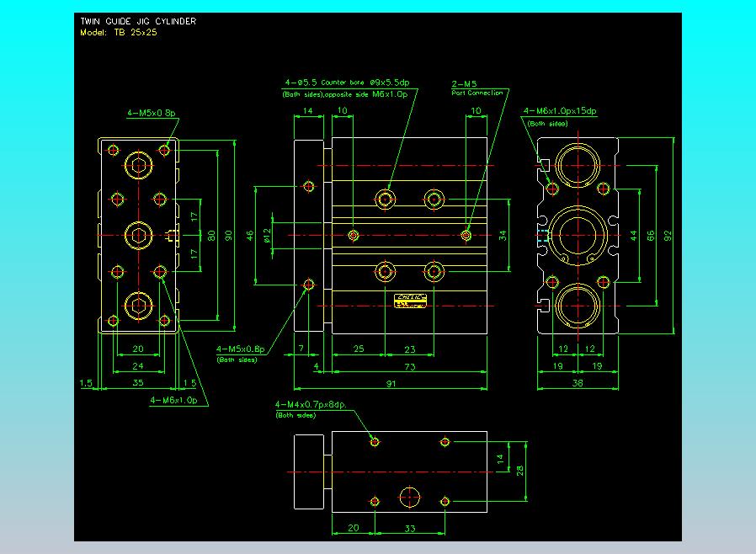Select the dimension '35' below left view
The image size is (756, 554).
[137, 383]
